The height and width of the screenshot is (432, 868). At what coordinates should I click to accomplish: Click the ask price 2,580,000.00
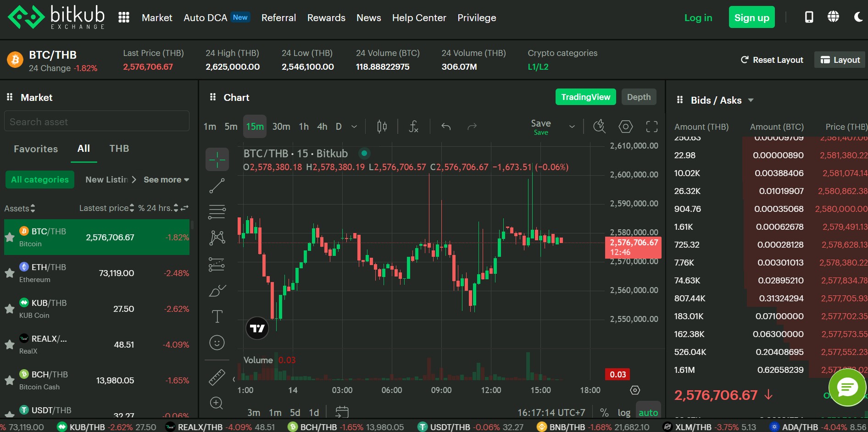841,209
